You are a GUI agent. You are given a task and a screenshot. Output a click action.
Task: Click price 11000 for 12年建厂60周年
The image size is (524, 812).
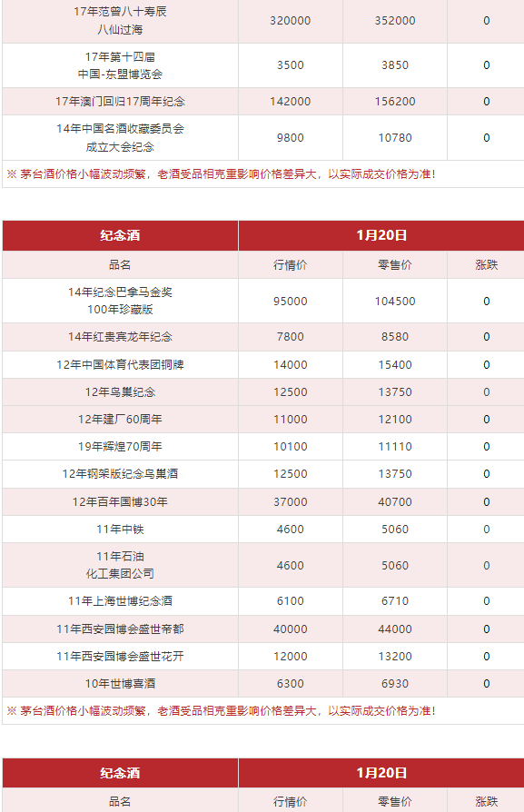tap(291, 420)
